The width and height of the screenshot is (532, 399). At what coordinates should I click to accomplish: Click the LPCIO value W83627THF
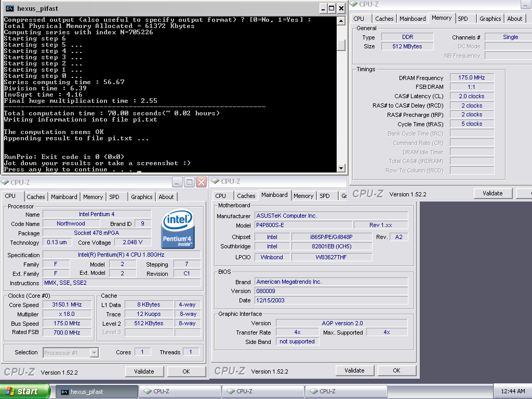331,257
